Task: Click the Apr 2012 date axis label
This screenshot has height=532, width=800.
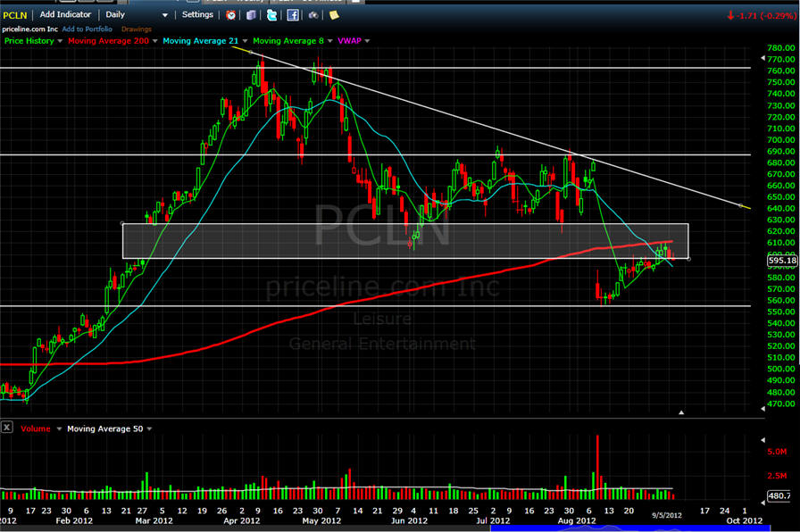Action: click(x=242, y=520)
